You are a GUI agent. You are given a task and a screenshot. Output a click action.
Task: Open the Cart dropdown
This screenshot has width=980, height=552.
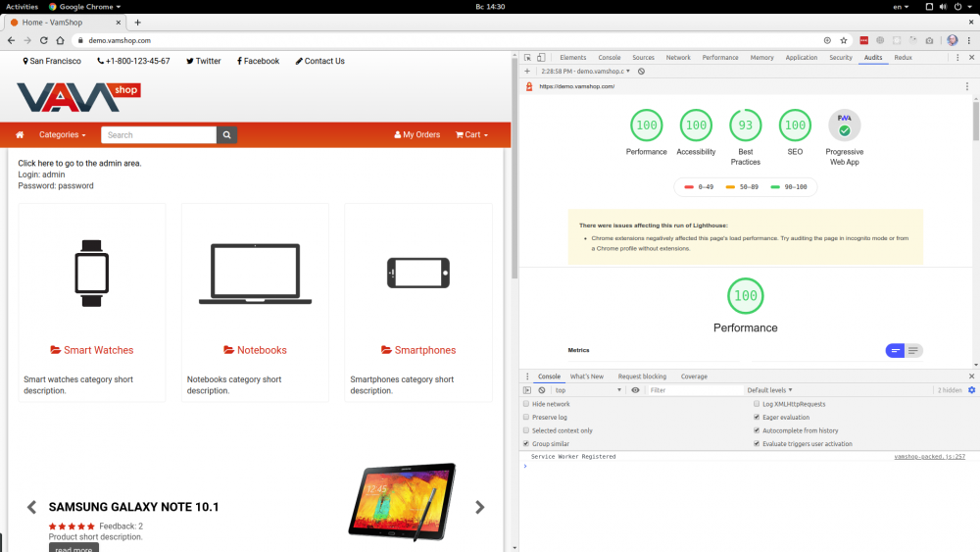(472, 134)
